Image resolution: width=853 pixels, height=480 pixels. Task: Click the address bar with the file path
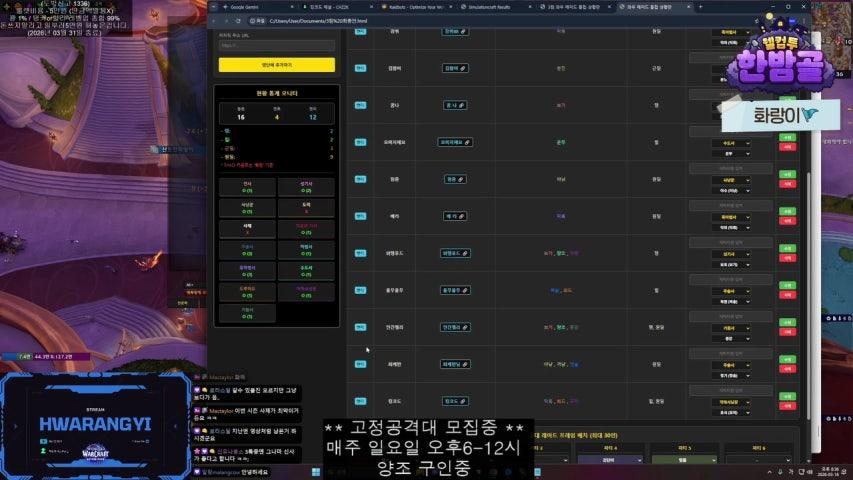click(x=500, y=21)
